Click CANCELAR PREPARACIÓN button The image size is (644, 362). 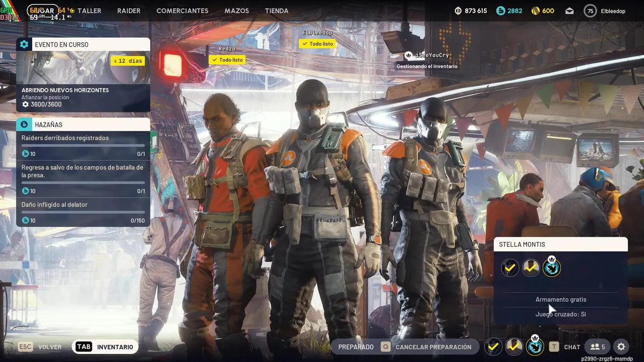pyautogui.click(x=434, y=347)
